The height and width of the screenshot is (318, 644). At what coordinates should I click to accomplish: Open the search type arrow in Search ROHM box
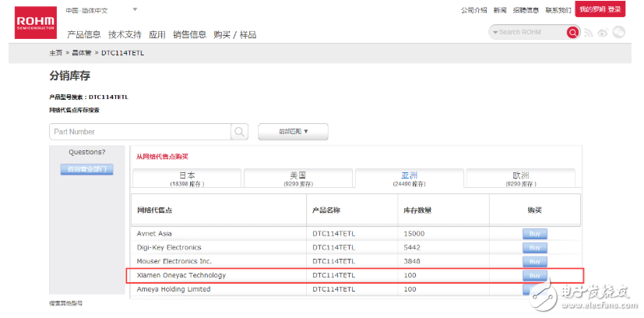click(x=495, y=32)
